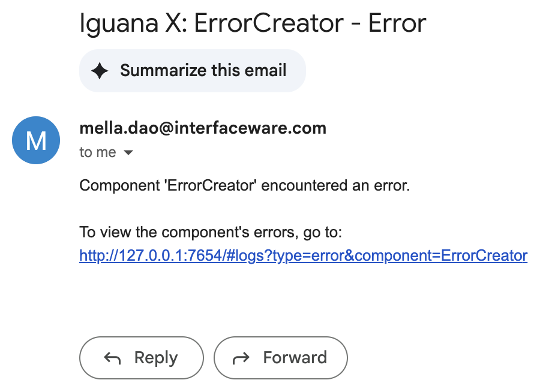Viewport: 552px width, 392px height.
Task: Click the "component=ErrorCreator" part of the URL
Action: coord(443,256)
